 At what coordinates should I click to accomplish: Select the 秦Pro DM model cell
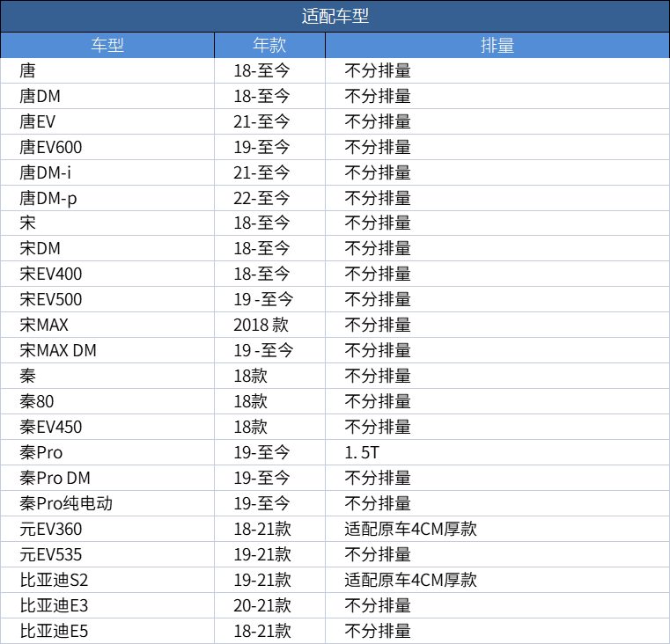click(x=107, y=478)
